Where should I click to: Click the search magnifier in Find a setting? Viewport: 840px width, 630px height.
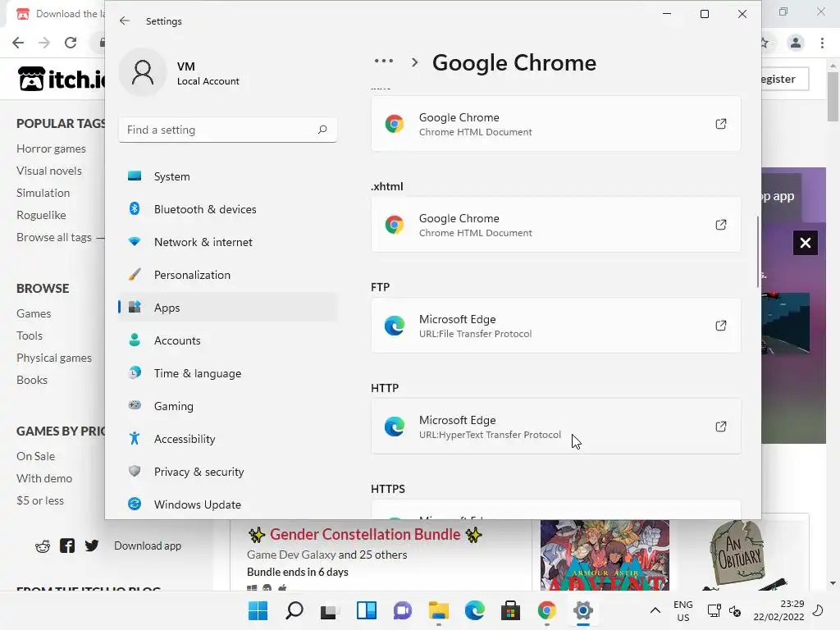click(322, 130)
